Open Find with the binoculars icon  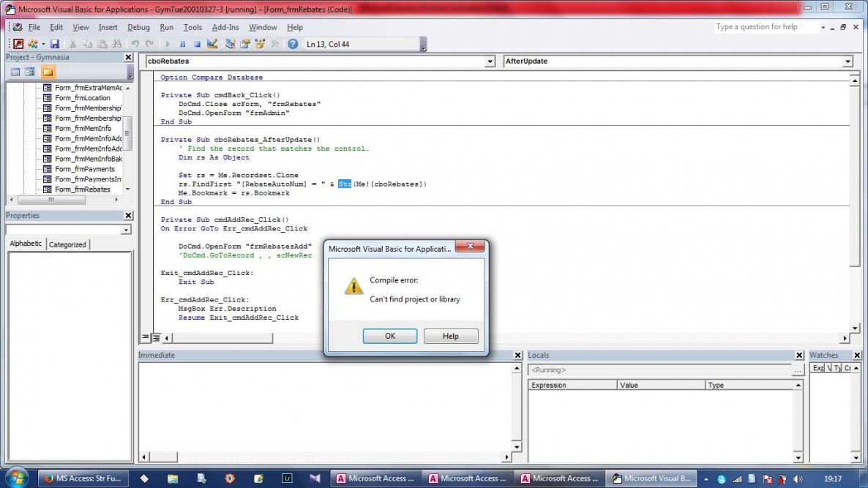(117, 44)
